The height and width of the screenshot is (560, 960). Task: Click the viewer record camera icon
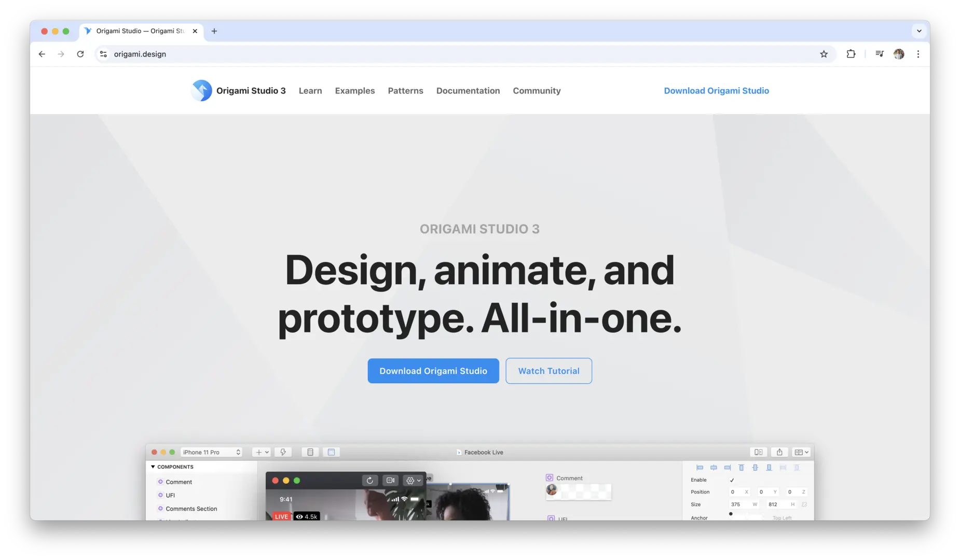pos(391,481)
